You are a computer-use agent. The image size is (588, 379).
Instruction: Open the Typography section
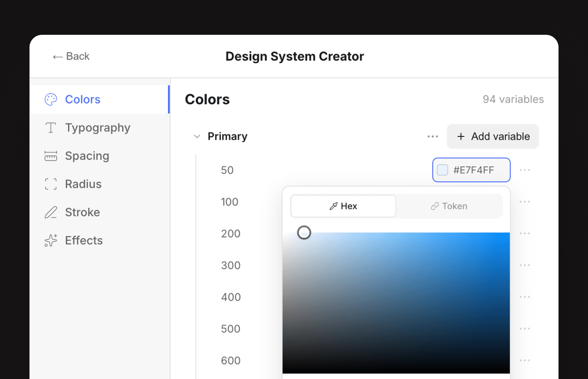click(x=99, y=128)
